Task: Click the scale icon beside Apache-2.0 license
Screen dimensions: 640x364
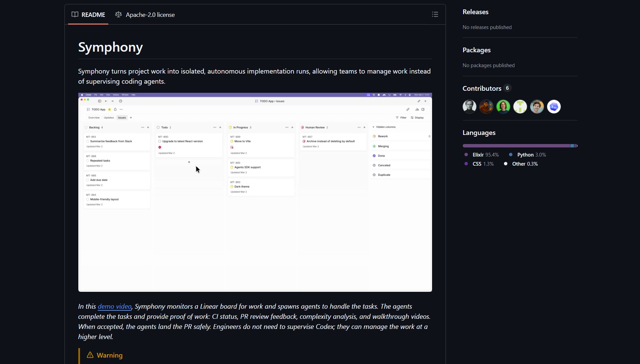Action: point(118,15)
